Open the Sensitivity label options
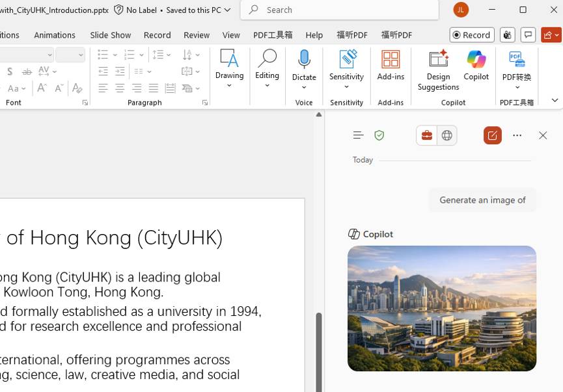 pyautogui.click(x=346, y=69)
